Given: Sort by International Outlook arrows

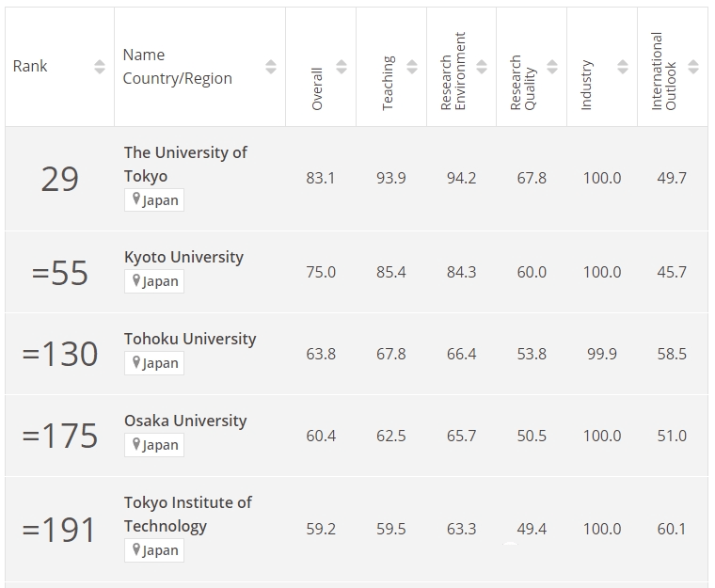Looking at the screenshot, I should 693,67.
